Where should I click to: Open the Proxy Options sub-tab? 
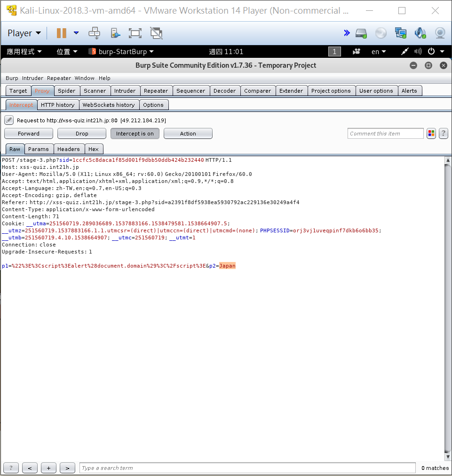[153, 105]
